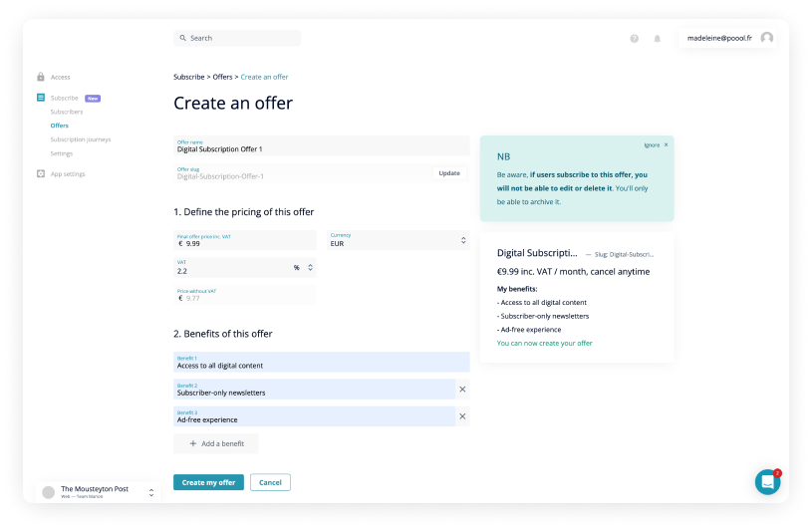Go to Subscribers in sidebar

[67, 112]
